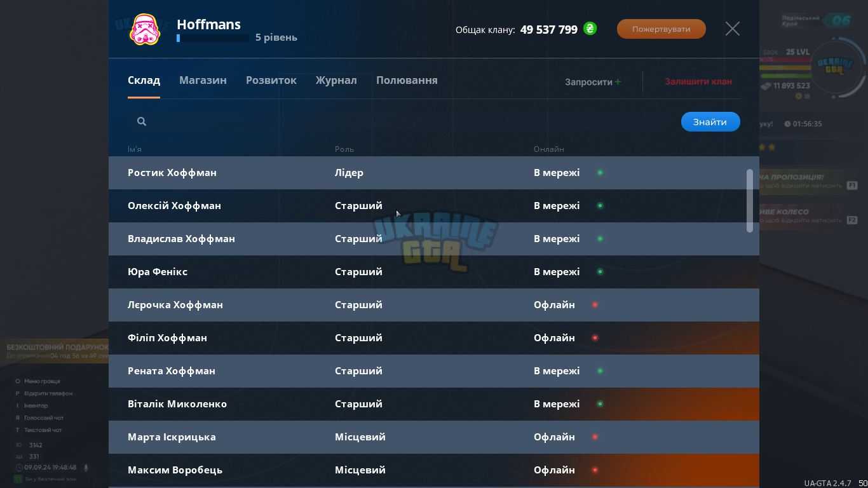The image size is (868, 488).
Task: Click the microphone icon in the bottom-left HUD
Action: pos(86,468)
